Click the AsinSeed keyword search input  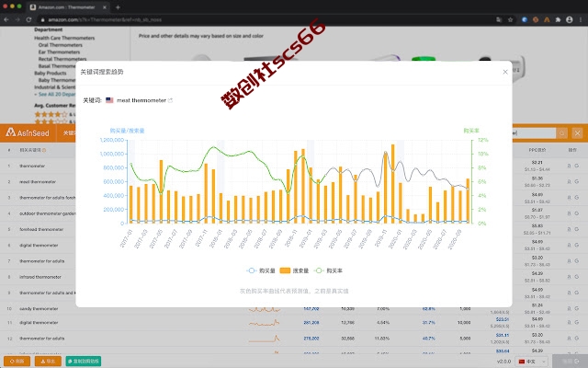point(534,132)
